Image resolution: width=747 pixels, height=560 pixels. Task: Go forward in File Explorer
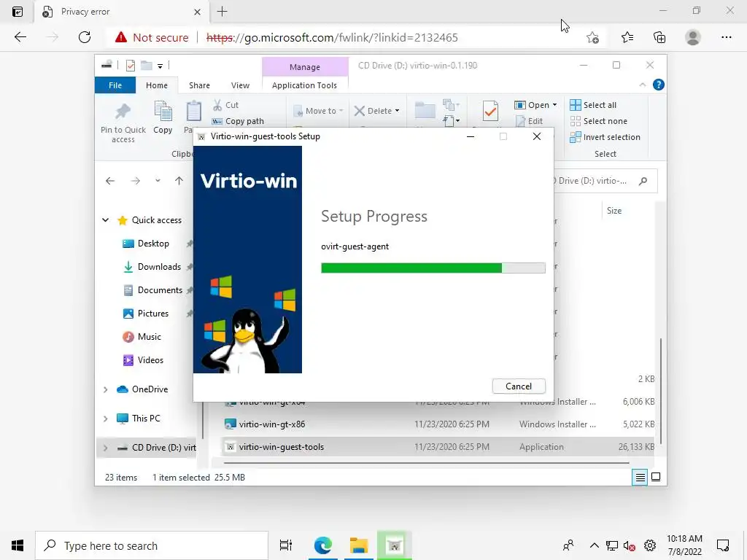(136, 181)
